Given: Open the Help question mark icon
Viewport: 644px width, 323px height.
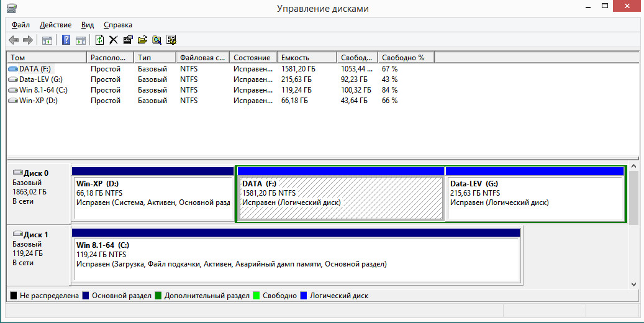Looking at the screenshot, I should click(x=66, y=40).
